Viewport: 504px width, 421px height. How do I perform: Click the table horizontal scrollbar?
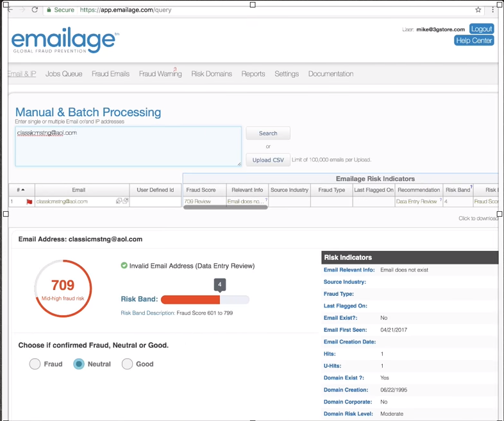225,207
